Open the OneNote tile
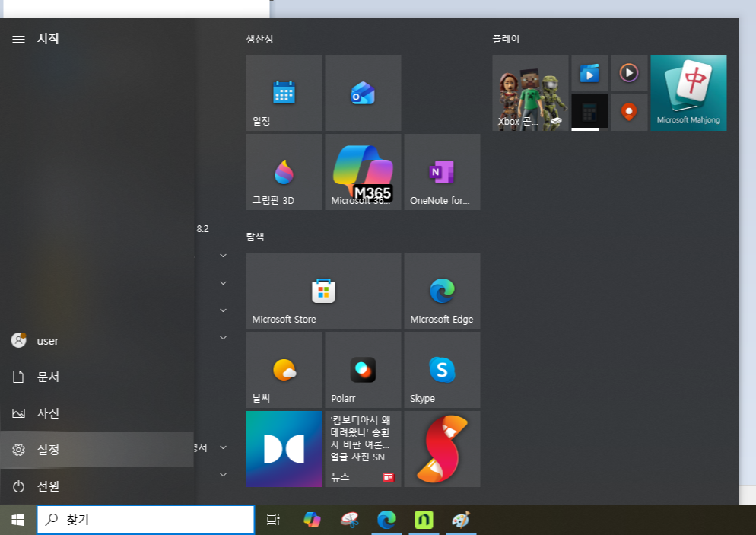Viewport: 756px width, 535px height. click(x=442, y=172)
